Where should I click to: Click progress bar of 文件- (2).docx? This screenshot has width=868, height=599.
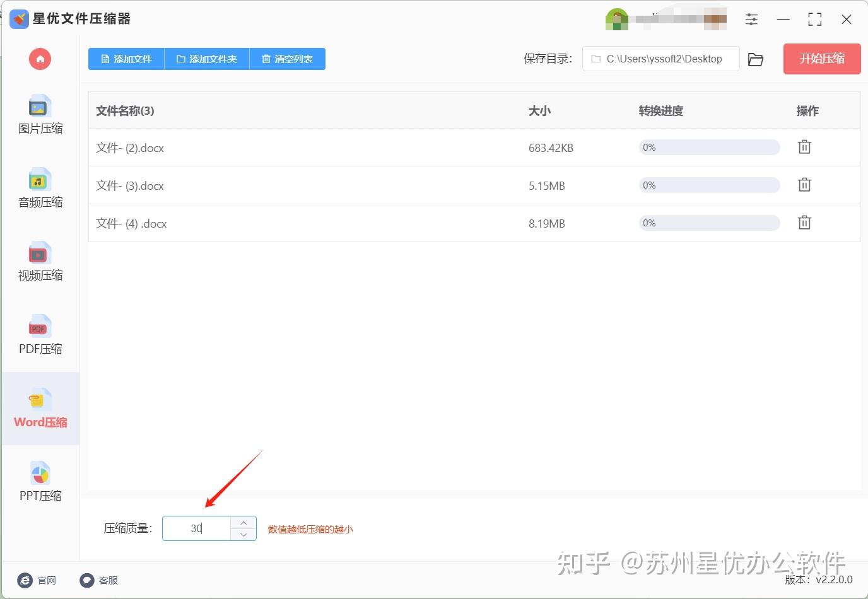(709, 148)
